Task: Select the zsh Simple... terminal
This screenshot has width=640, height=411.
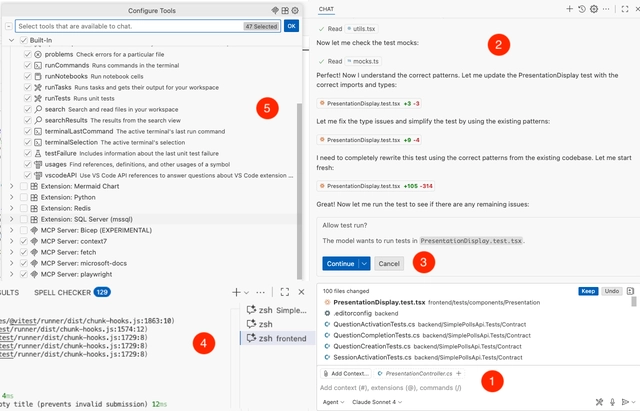Action: [x=278, y=310]
